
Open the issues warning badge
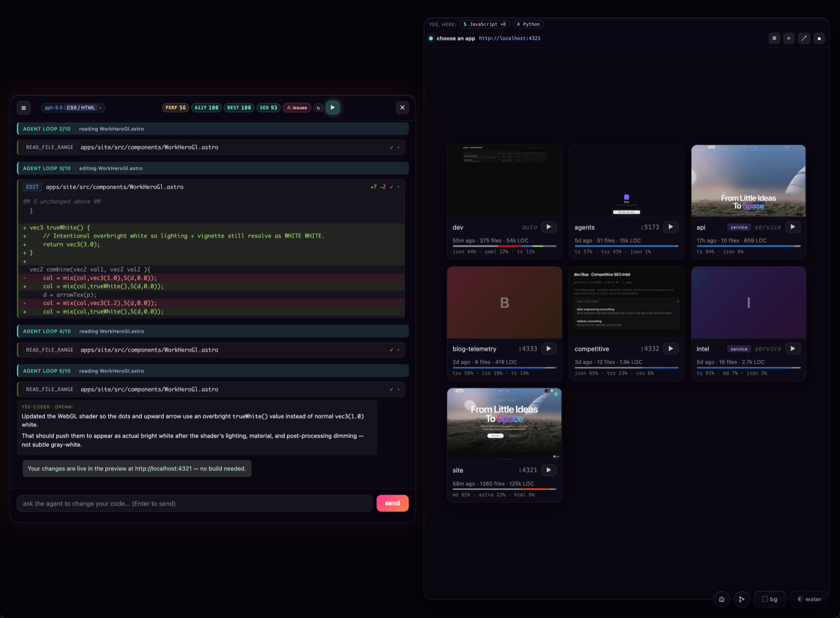point(297,108)
